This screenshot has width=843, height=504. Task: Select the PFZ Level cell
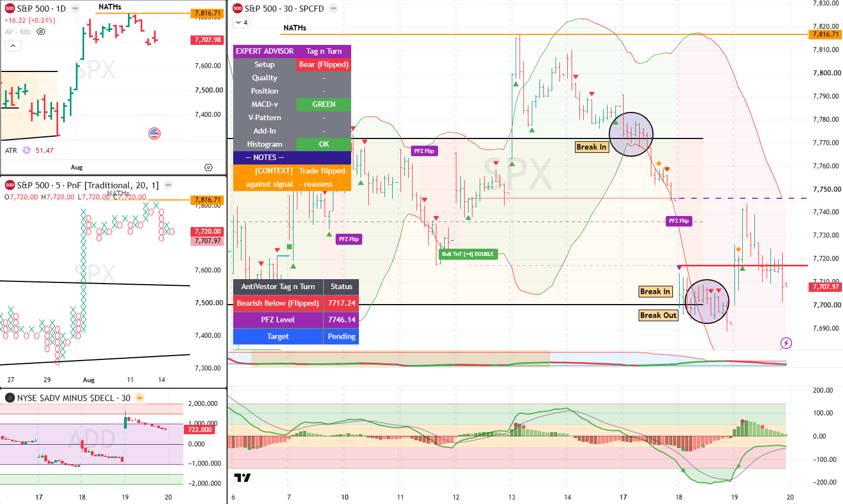(278, 320)
